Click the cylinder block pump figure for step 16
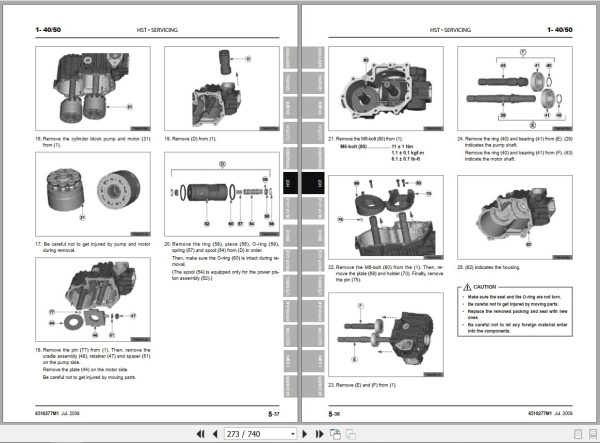The image size is (600, 443). 93,89
